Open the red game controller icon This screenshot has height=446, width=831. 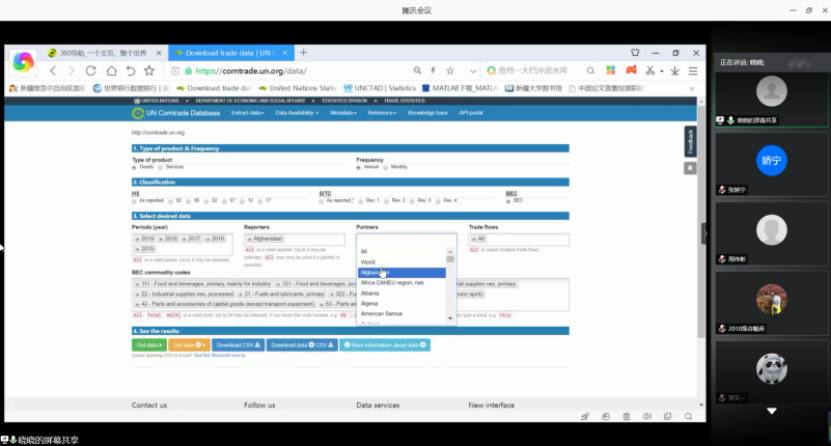coord(631,70)
